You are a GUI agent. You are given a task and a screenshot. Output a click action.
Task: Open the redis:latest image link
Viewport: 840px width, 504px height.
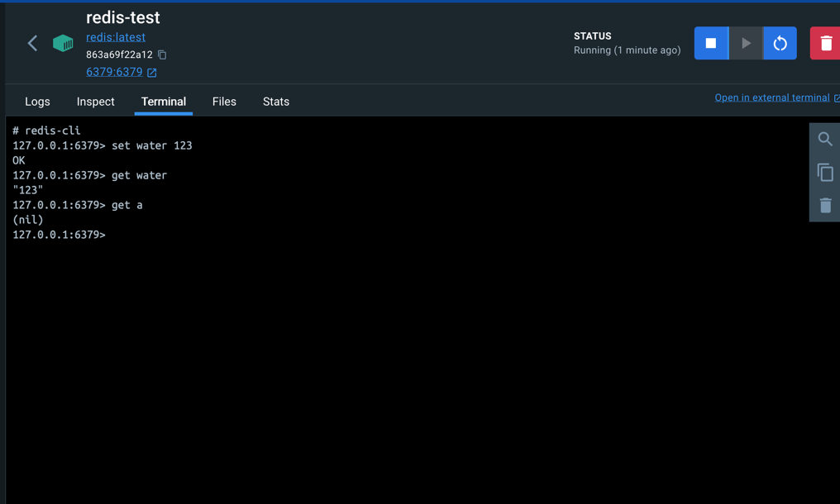[116, 37]
